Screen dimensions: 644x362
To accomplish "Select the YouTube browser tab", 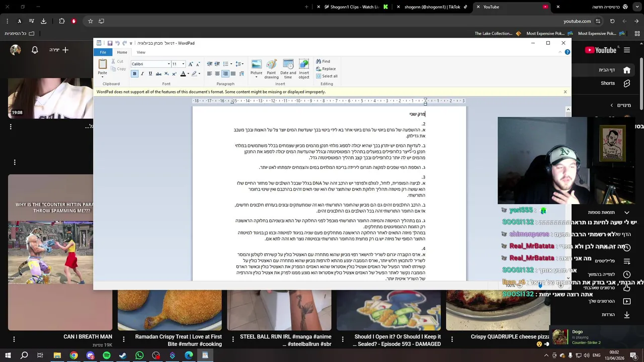I will coord(511,7).
